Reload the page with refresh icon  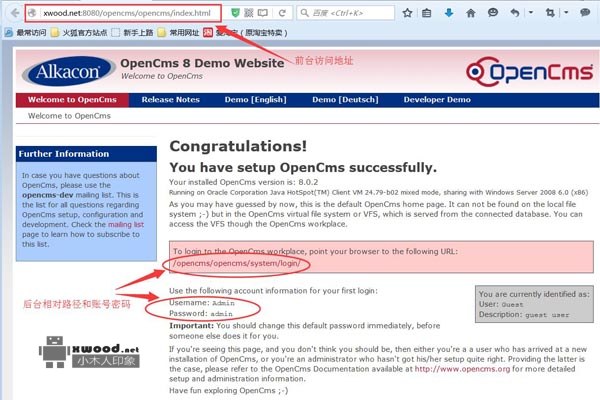[282, 13]
